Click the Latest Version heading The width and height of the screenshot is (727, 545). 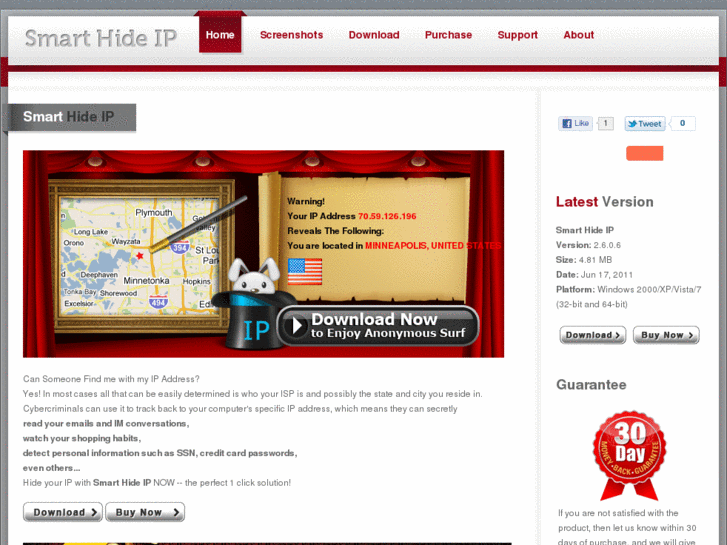(605, 202)
